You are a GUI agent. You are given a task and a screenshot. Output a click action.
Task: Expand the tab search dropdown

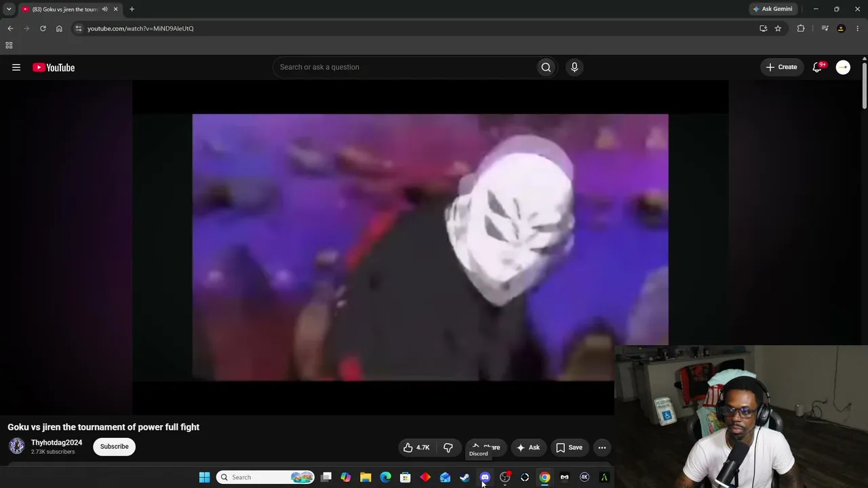[x=9, y=9]
